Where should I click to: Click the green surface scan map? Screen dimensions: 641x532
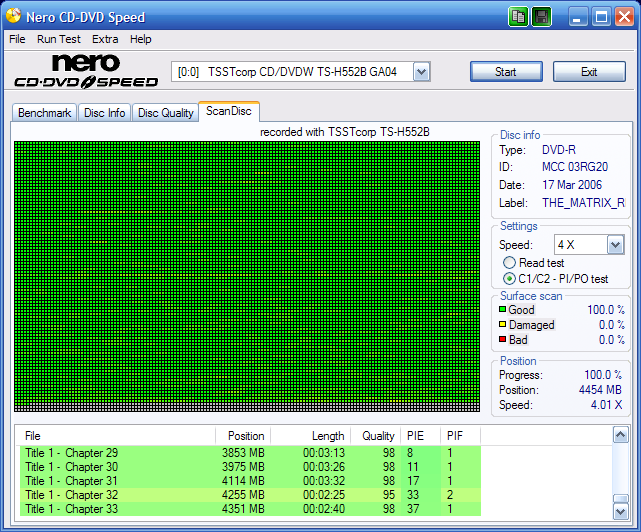point(247,276)
